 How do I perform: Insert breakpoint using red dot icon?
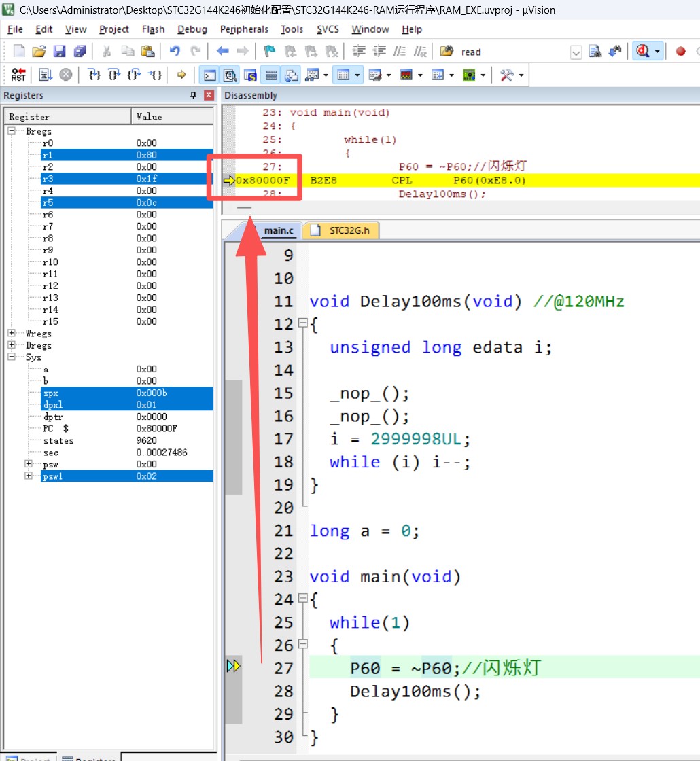pyautogui.click(x=680, y=52)
